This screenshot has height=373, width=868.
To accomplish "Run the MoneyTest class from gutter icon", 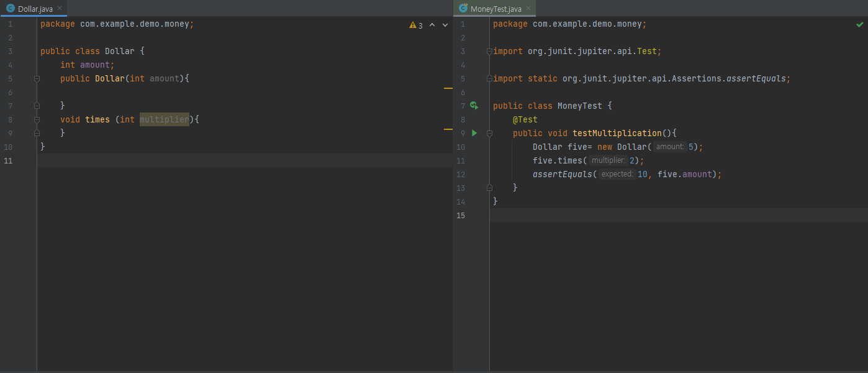I will pos(474,106).
